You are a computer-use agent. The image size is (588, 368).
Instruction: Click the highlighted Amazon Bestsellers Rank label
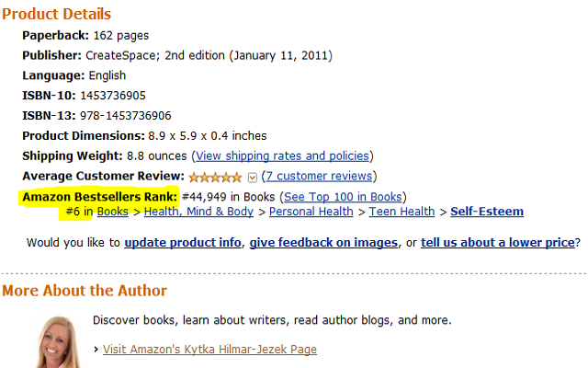point(99,197)
